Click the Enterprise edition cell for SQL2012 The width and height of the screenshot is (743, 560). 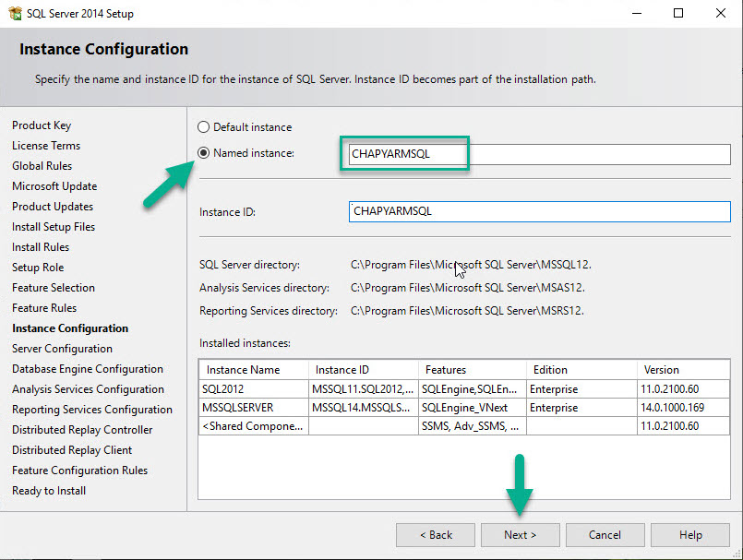point(581,389)
